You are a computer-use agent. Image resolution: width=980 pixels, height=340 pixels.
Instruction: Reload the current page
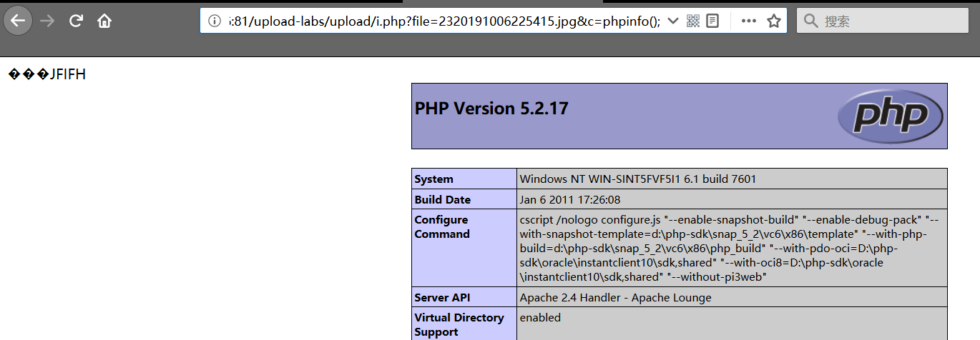[76, 21]
